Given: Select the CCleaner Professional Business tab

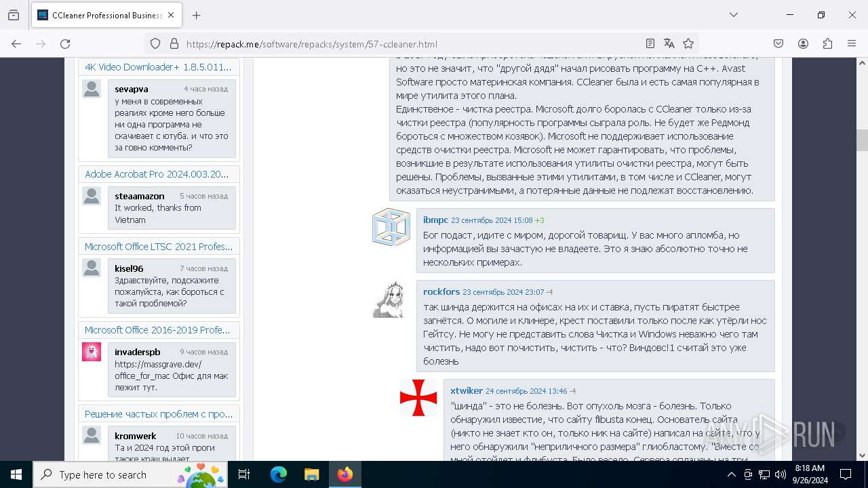Looking at the screenshot, I should click(106, 15).
